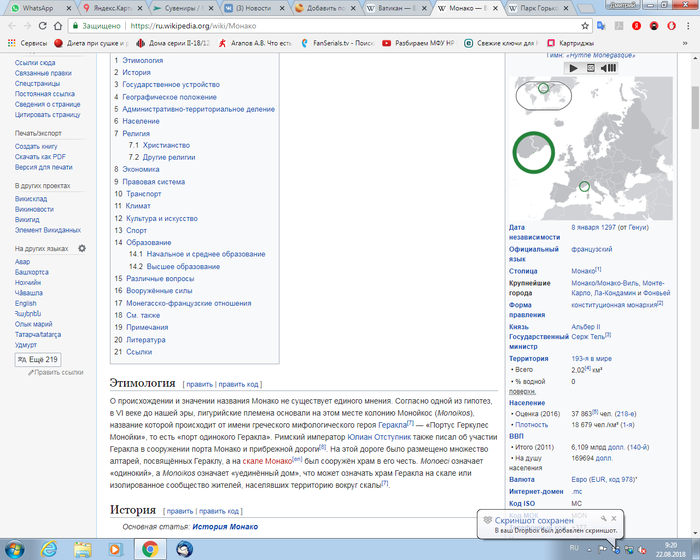Switch to the WhatsApp browser tab

click(x=34, y=8)
